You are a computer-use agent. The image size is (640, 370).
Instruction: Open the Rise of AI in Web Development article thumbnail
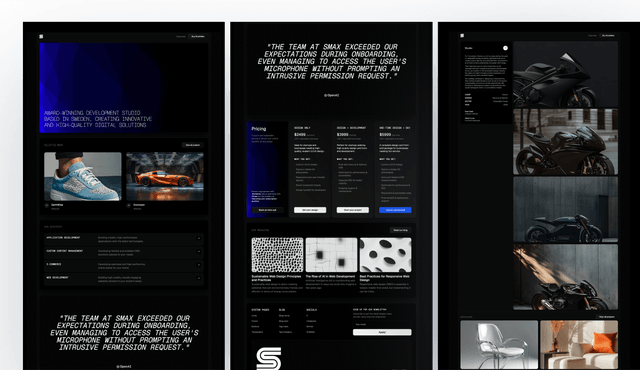click(x=331, y=255)
